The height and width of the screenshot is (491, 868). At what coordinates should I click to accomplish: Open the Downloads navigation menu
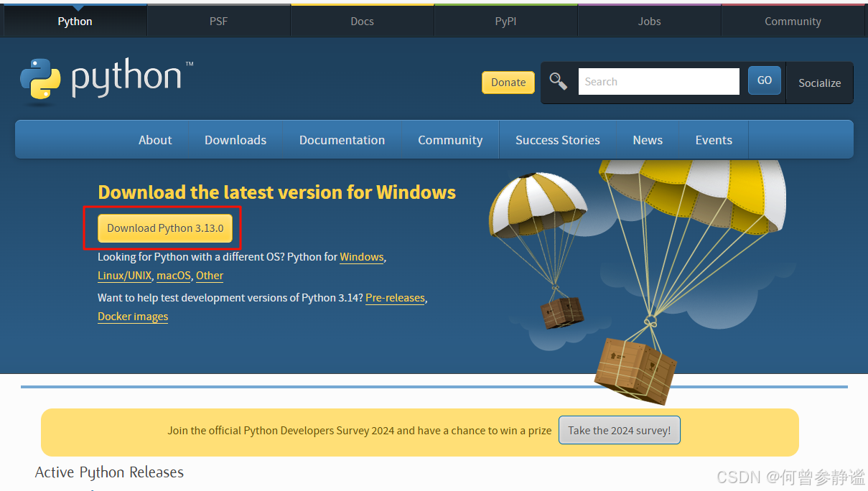[235, 140]
